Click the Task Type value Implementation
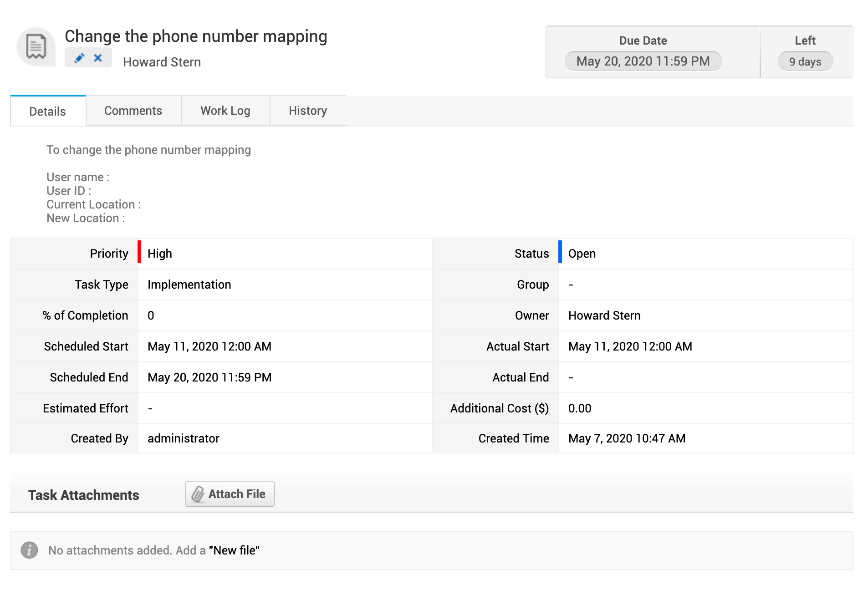The width and height of the screenshot is (868, 590). pyautogui.click(x=189, y=285)
